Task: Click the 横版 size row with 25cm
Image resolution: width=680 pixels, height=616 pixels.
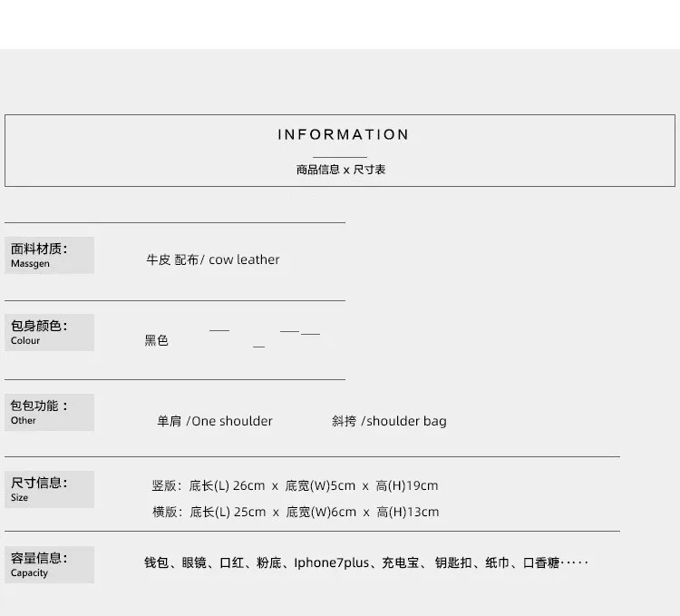Action: tap(296, 512)
